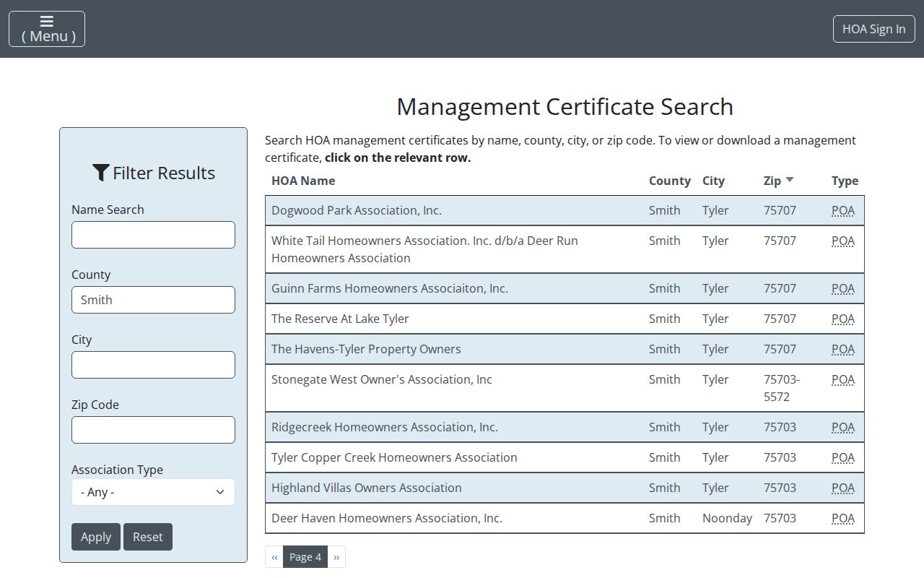Click zip 75703-5572 in Stonegate row
Image resolution: width=924 pixels, height=578 pixels.
(782, 388)
